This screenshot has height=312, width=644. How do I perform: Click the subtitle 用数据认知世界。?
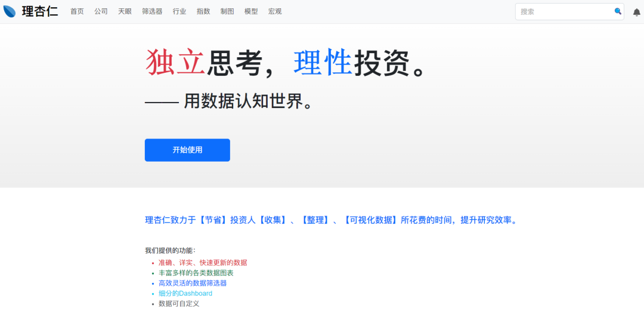(229, 101)
